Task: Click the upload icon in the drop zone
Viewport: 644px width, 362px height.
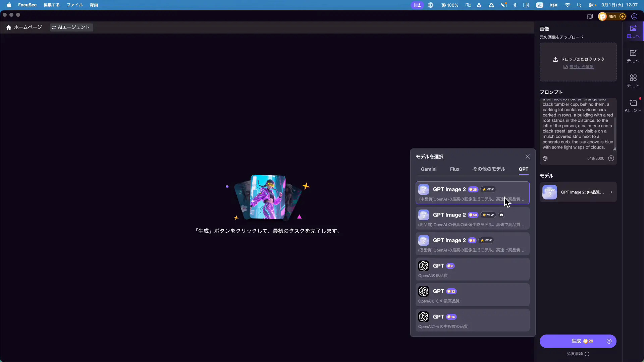Action: tap(555, 59)
